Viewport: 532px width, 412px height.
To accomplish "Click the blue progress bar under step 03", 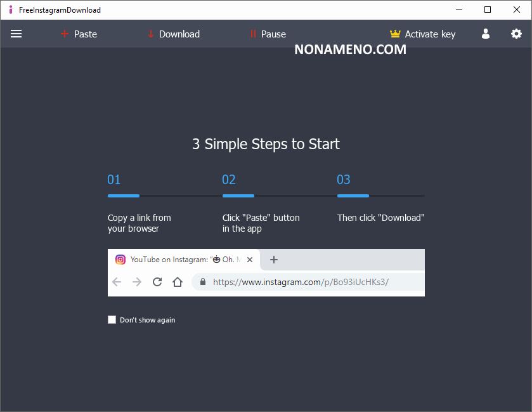I will click(x=353, y=196).
